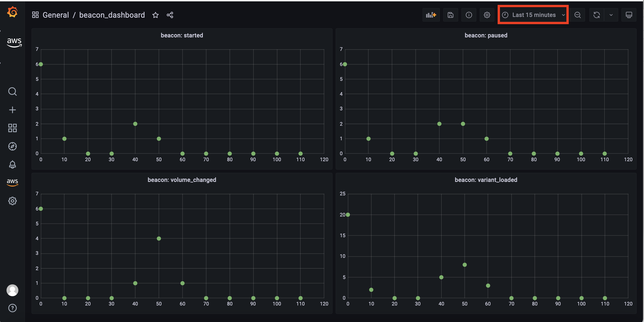Open the 'beacon: volume_changed' panel title menu

tap(182, 180)
